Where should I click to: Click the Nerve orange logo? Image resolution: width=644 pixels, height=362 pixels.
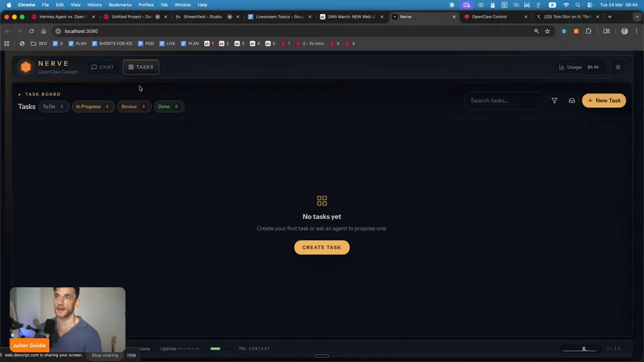tap(26, 67)
